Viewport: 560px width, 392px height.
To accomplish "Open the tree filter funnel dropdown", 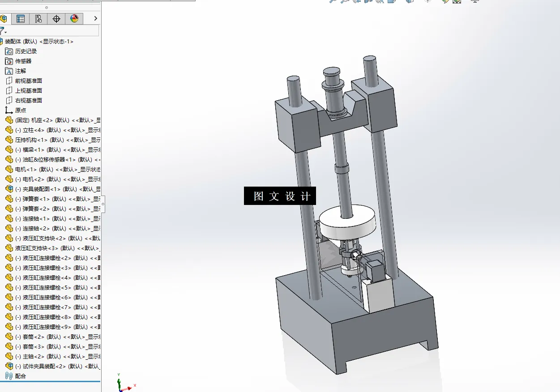I will 3,31.
